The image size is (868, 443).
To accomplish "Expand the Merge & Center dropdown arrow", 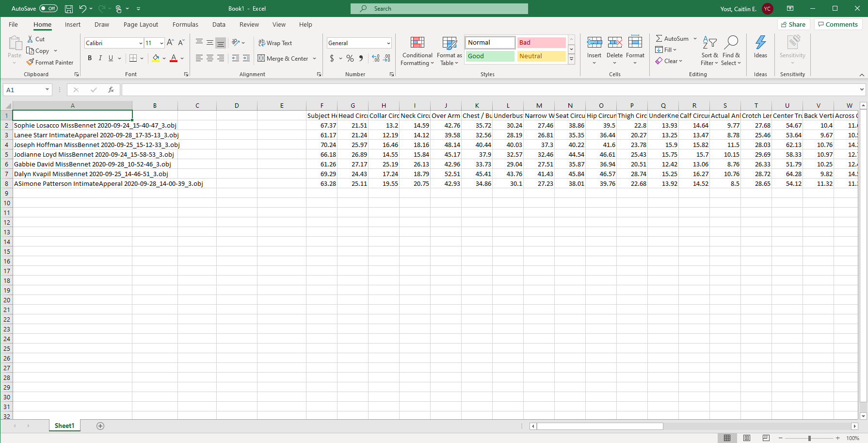I will point(314,59).
